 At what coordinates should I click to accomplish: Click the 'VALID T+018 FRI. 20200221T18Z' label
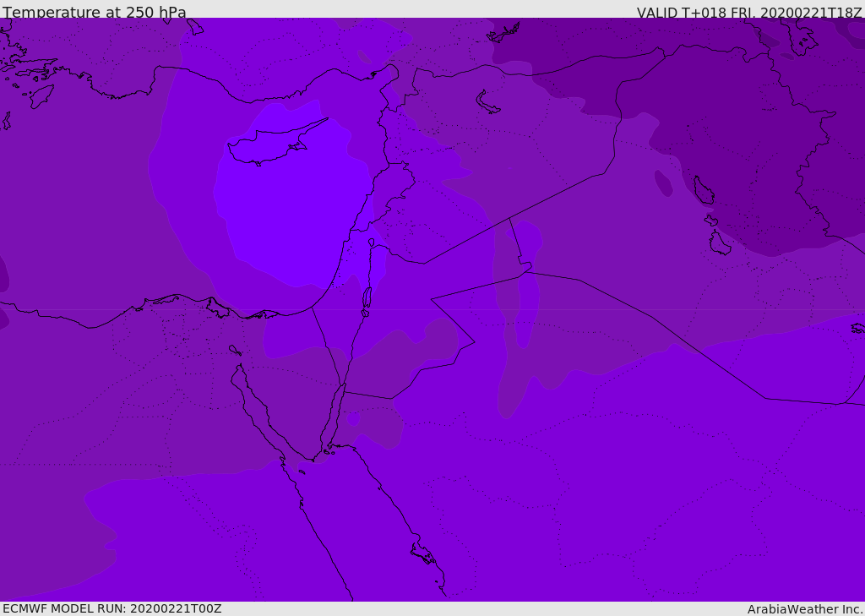click(748, 12)
